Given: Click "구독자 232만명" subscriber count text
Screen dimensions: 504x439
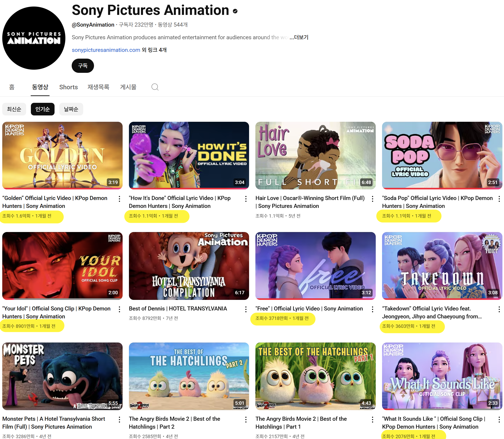Looking at the screenshot, I should (x=136, y=25).
